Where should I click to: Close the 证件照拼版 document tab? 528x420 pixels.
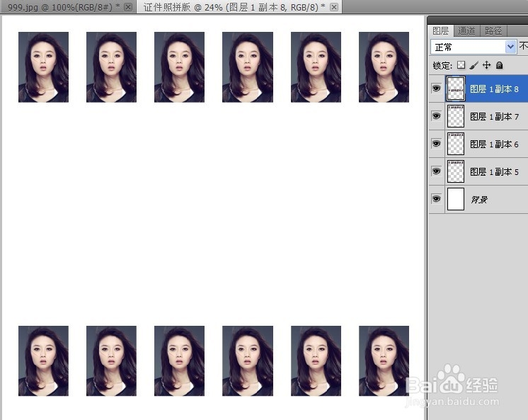334,7
